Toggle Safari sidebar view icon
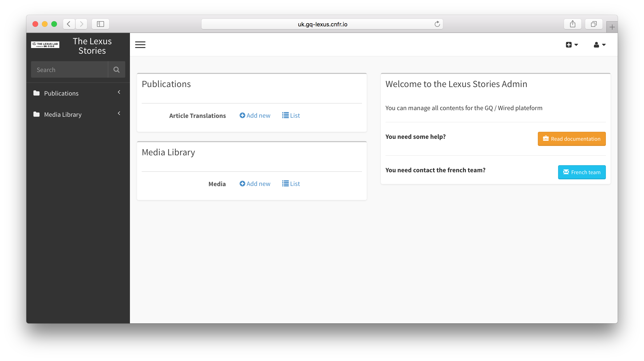The image size is (644, 361). pyautogui.click(x=100, y=24)
